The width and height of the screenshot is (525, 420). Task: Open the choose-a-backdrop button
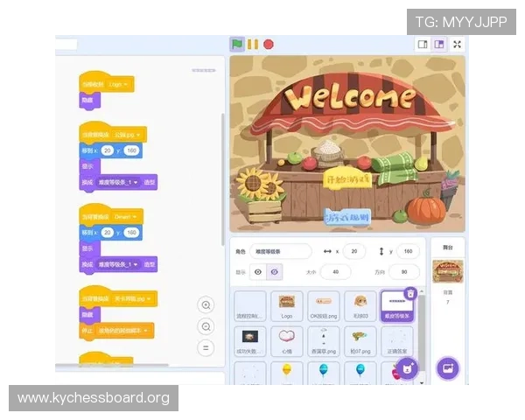pyautogui.click(x=448, y=368)
